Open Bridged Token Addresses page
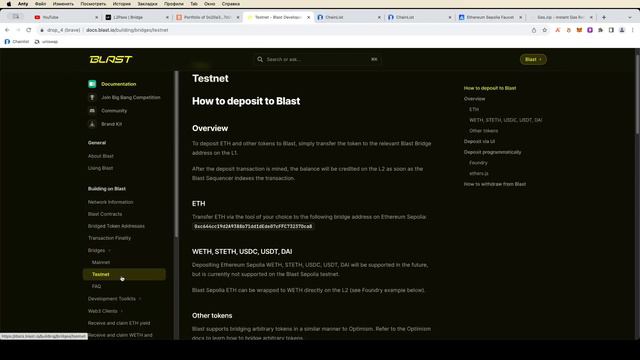640x360 pixels. click(x=116, y=226)
